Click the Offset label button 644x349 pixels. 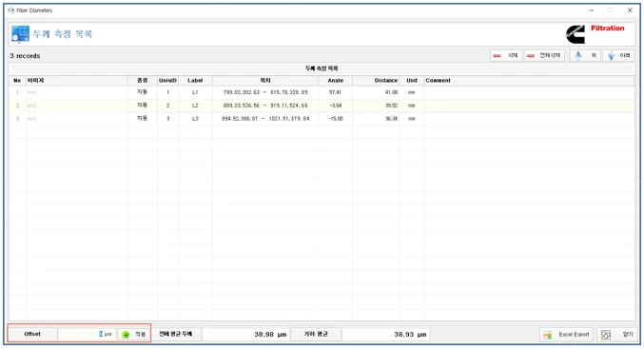(32, 334)
